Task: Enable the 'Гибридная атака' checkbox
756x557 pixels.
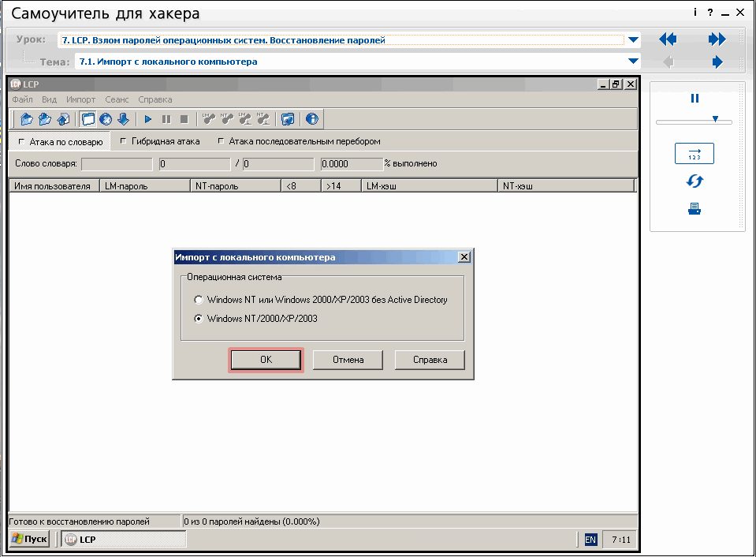Action: click(x=123, y=142)
